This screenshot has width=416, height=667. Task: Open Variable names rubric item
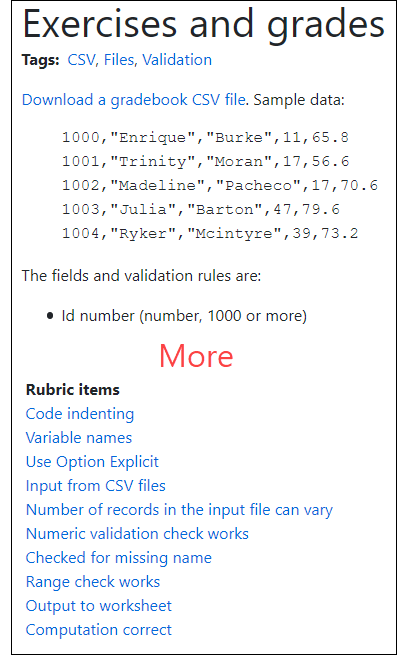tap(79, 438)
